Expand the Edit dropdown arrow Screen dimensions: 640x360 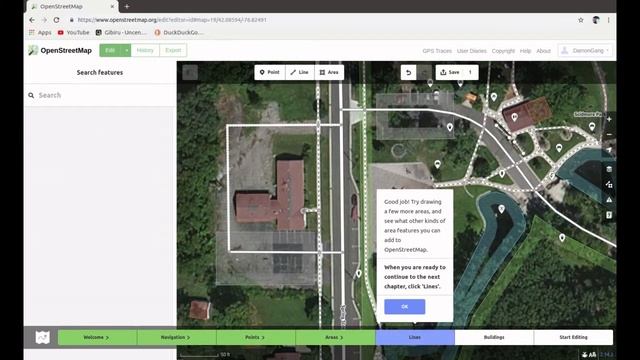click(127, 51)
